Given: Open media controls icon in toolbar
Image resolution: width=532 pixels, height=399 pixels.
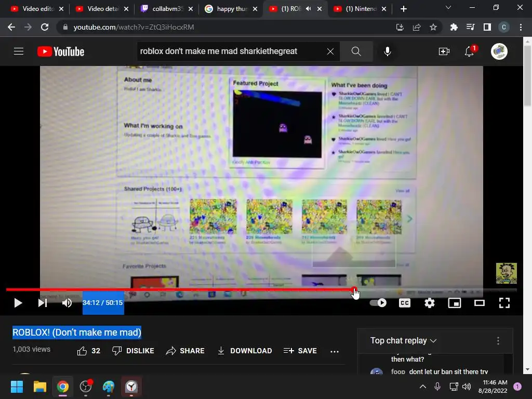Looking at the screenshot, I should click(x=471, y=27).
